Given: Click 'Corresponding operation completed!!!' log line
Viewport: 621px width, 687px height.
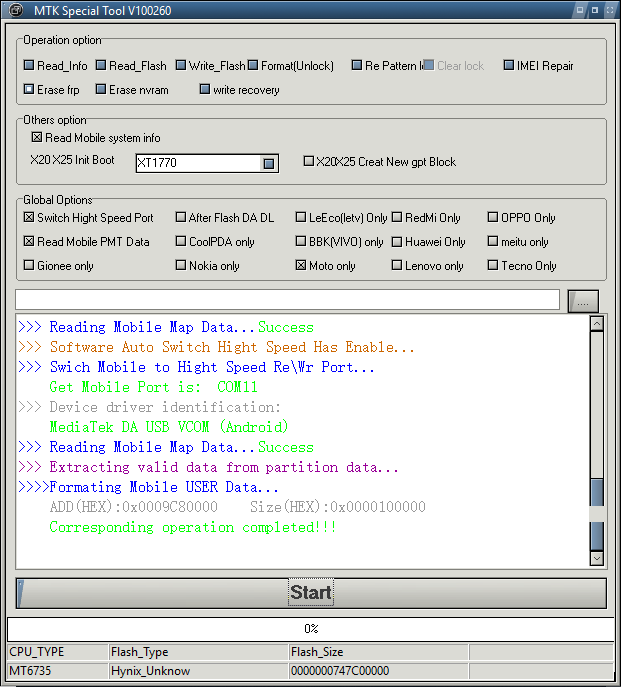Looking at the screenshot, I should [193, 527].
